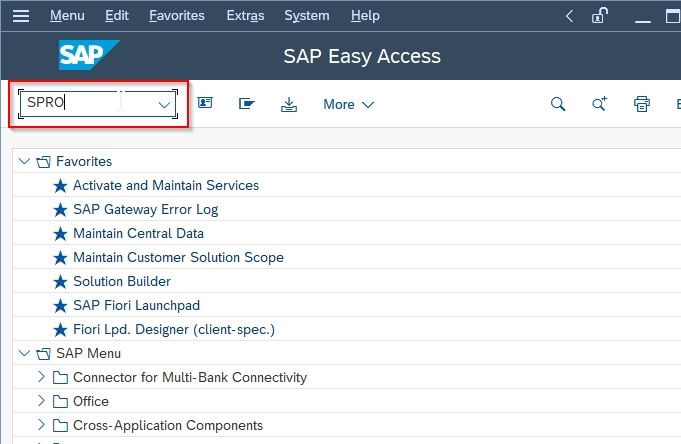Click the Print icon
The height and width of the screenshot is (444, 681).
click(641, 104)
